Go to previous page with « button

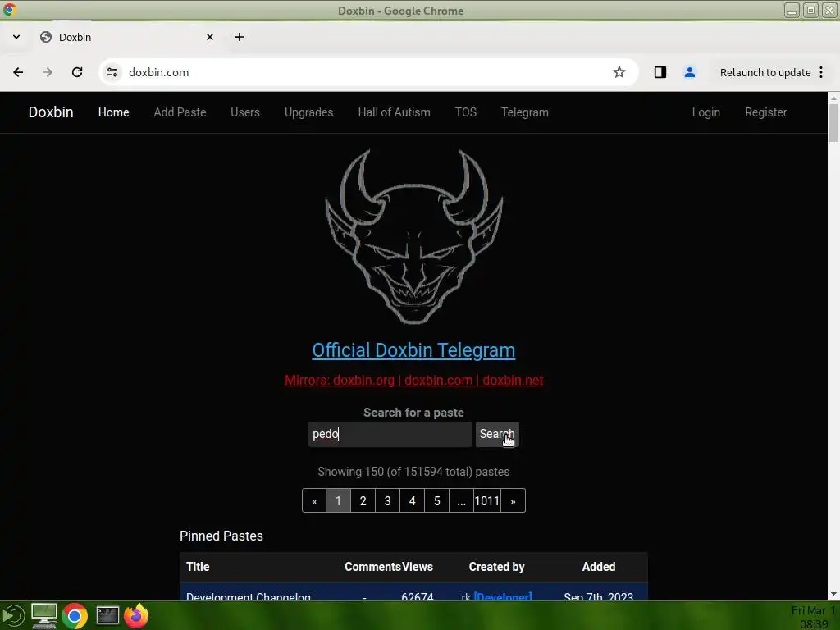[x=314, y=501]
